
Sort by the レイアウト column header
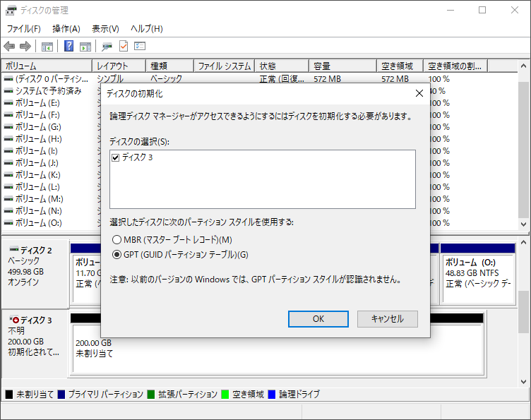(x=119, y=66)
